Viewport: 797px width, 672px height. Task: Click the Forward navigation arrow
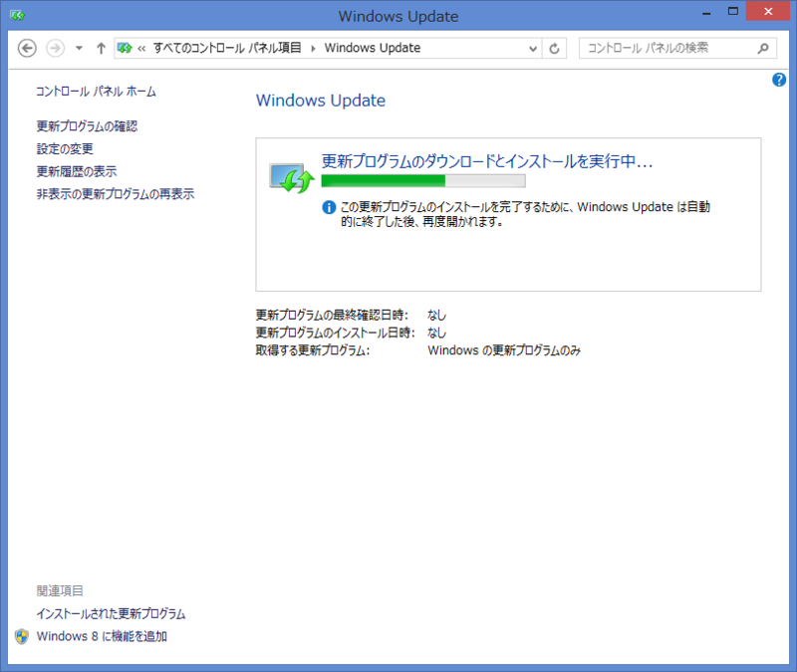(56, 48)
